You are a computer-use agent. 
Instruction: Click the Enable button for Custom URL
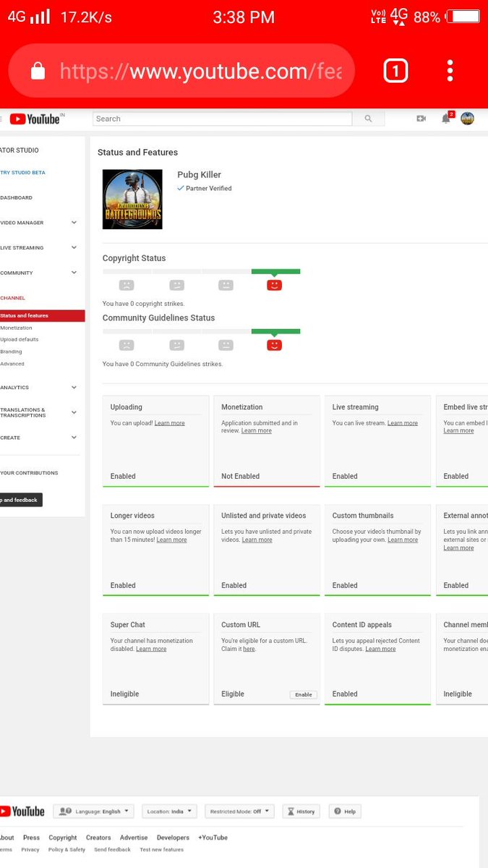pos(304,694)
